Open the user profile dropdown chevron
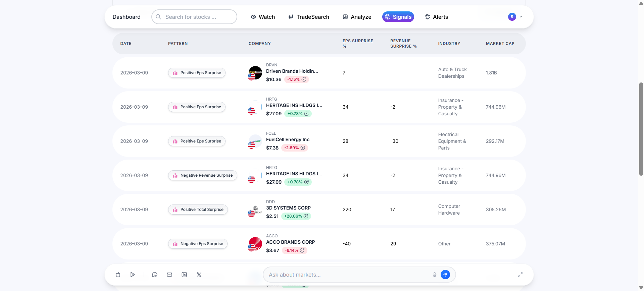Image resolution: width=644 pixels, height=291 pixels. [x=521, y=17]
